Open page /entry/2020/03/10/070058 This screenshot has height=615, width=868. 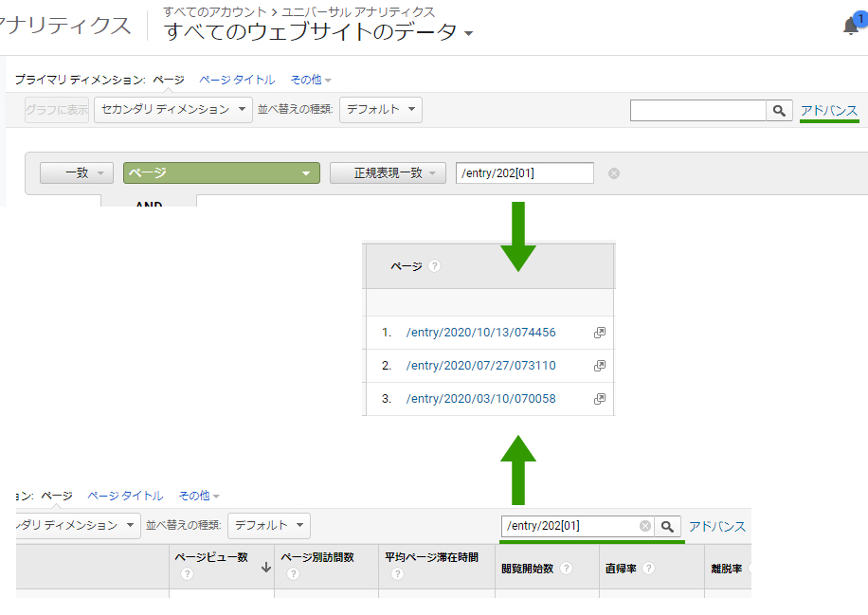480,399
